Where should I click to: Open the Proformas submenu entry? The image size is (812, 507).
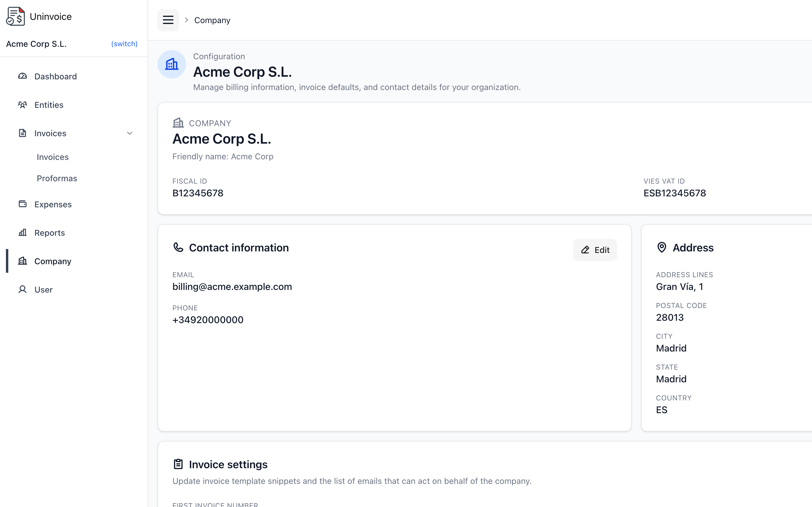57,178
